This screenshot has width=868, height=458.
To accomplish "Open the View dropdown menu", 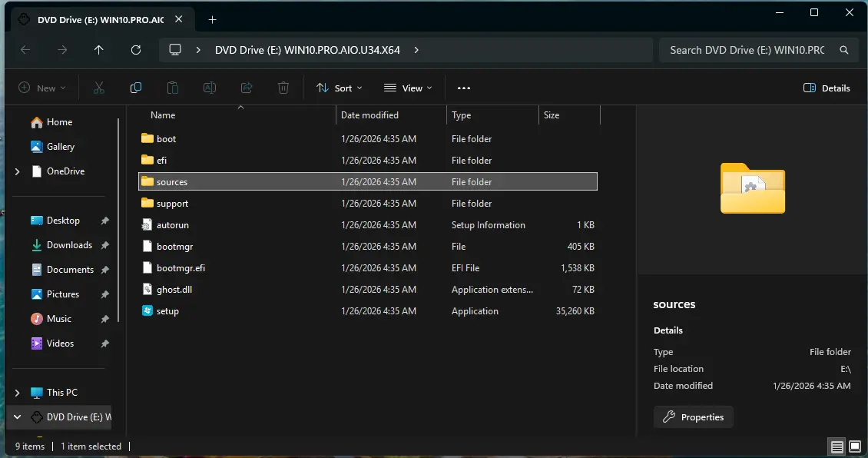I will 408,88.
